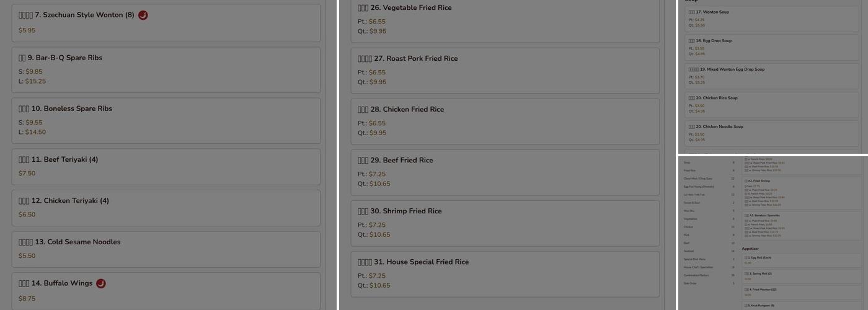Choose Mixed Wonton Egg Drop Soup
Image resolution: width=868 pixels, height=310 pixels.
click(x=771, y=76)
